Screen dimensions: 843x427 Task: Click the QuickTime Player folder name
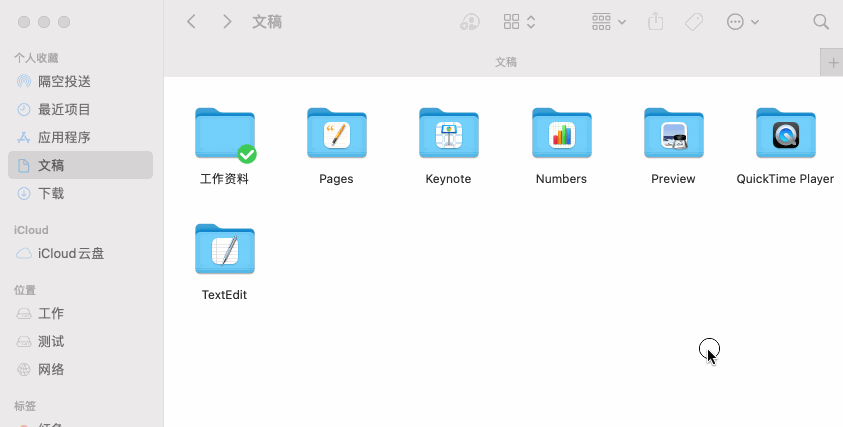point(785,179)
